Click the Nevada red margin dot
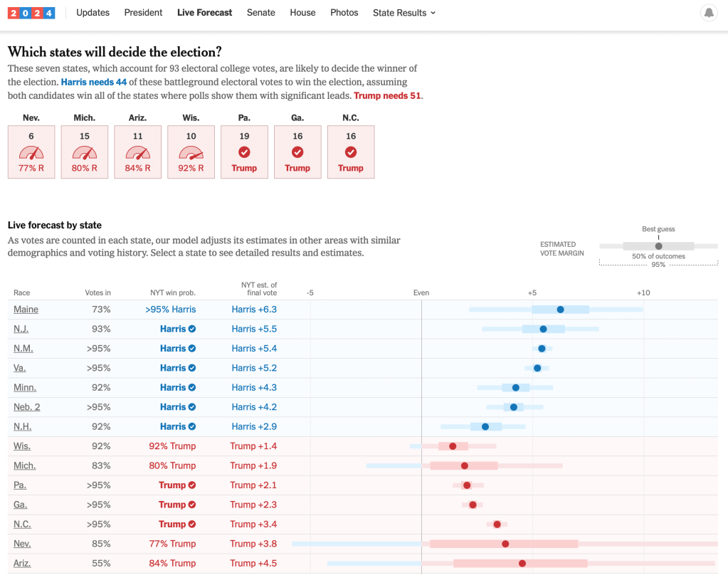This screenshot has height=580, width=728. pos(505,544)
